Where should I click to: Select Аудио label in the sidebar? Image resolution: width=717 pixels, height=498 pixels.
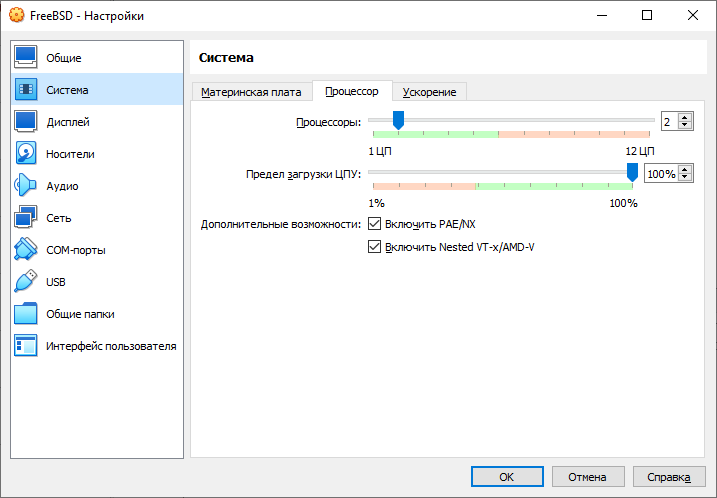pos(62,186)
